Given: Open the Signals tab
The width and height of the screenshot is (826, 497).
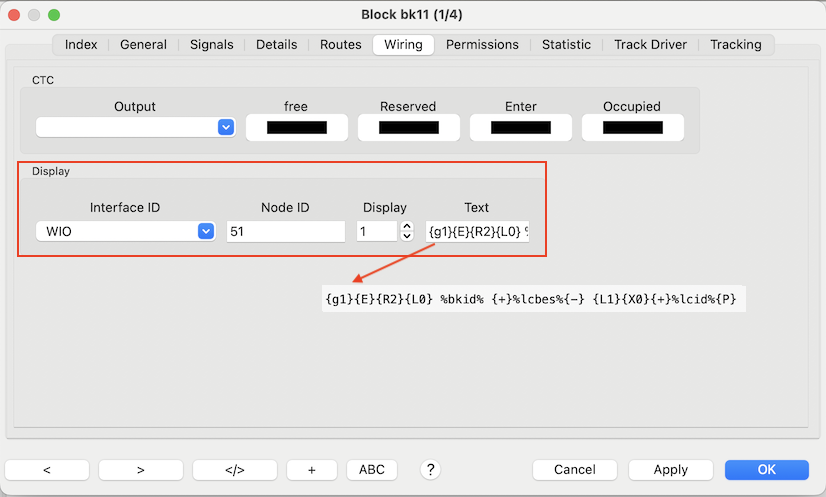Looking at the screenshot, I should pos(211,45).
